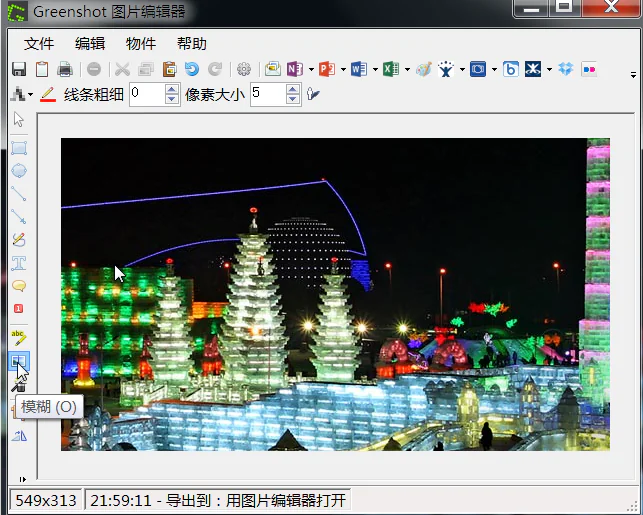This screenshot has height=515, width=643.
Task: Select the step counter number tool
Action: tap(19, 308)
